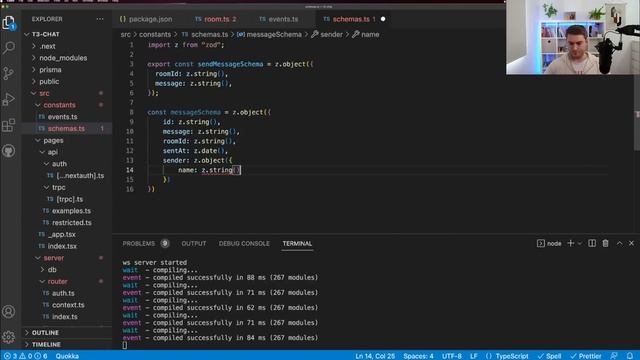This screenshot has width=640, height=360.
Task: Open the terminal launch profile dropdown arrow
Action: click(580, 244)
